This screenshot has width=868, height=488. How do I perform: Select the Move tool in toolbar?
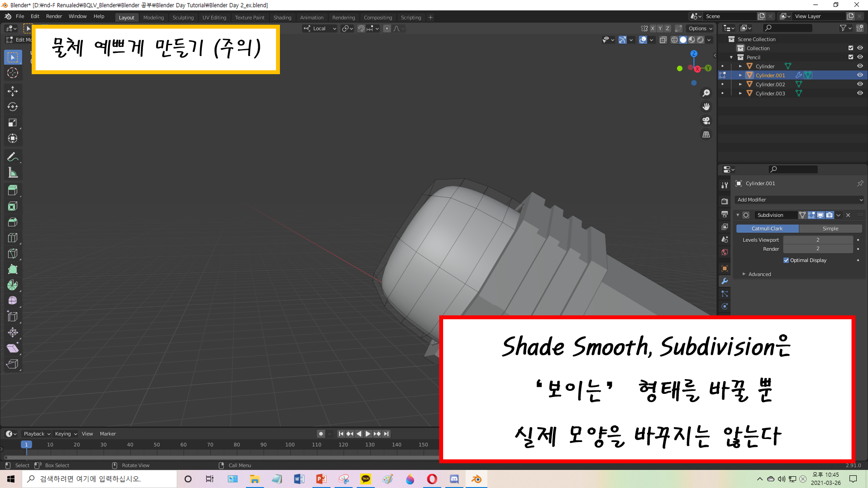[x=13, y=91]
